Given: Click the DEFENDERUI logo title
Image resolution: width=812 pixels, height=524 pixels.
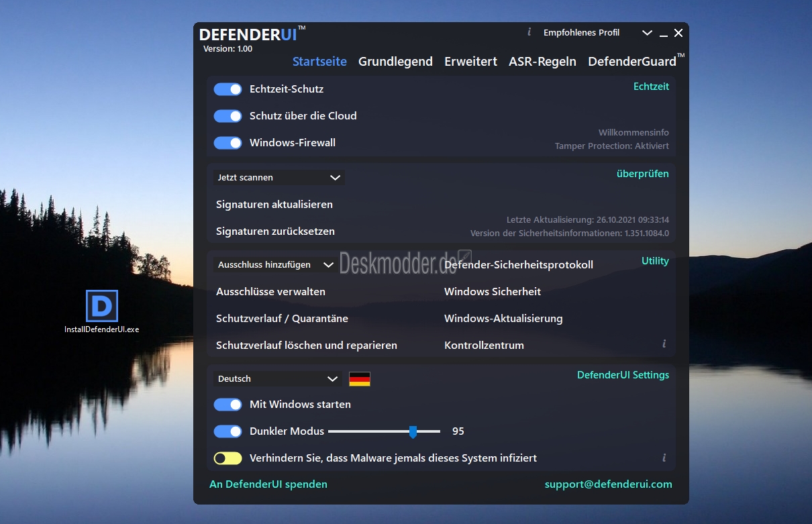Looking at the screenshot, I should click(252, 35).
